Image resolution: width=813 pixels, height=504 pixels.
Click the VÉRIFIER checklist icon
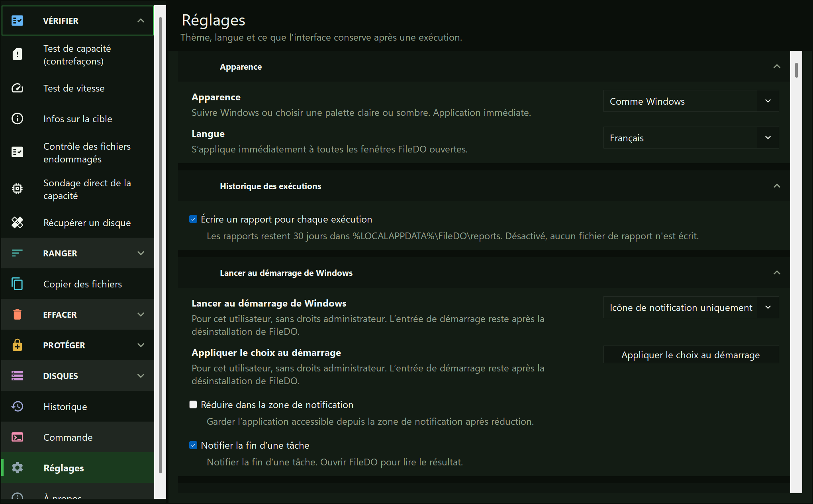pos(18,21)
